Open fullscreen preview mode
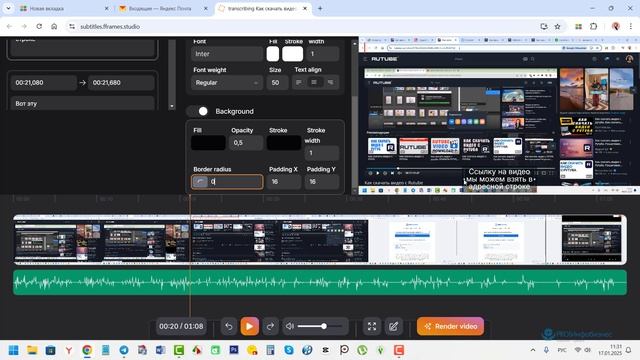The image size is (640, 360). (x=372, y=326)
